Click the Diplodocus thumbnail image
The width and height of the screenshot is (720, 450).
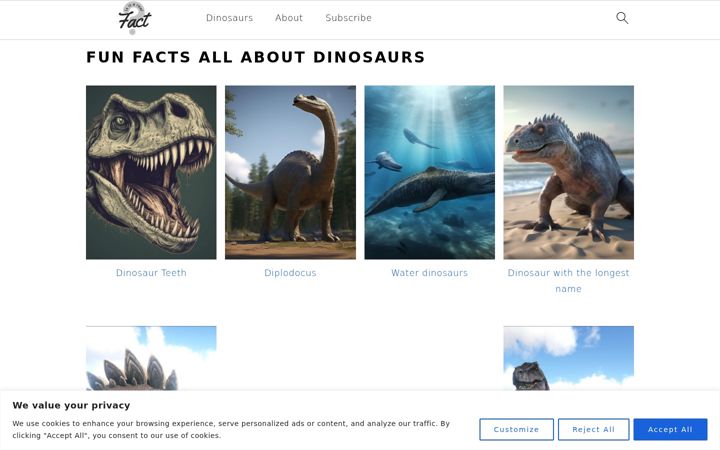click(x=290, y=172)
